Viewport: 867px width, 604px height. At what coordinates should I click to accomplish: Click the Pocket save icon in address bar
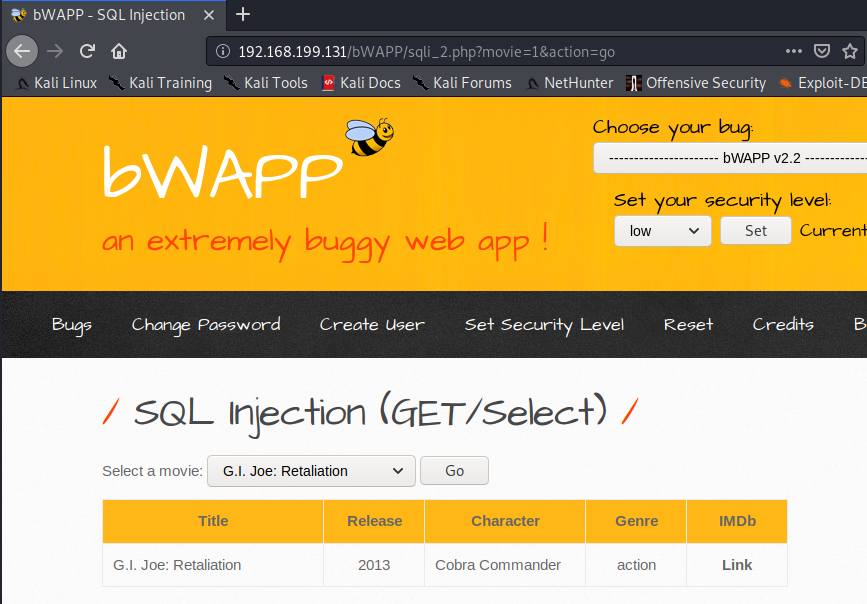[x=822, y=51]
